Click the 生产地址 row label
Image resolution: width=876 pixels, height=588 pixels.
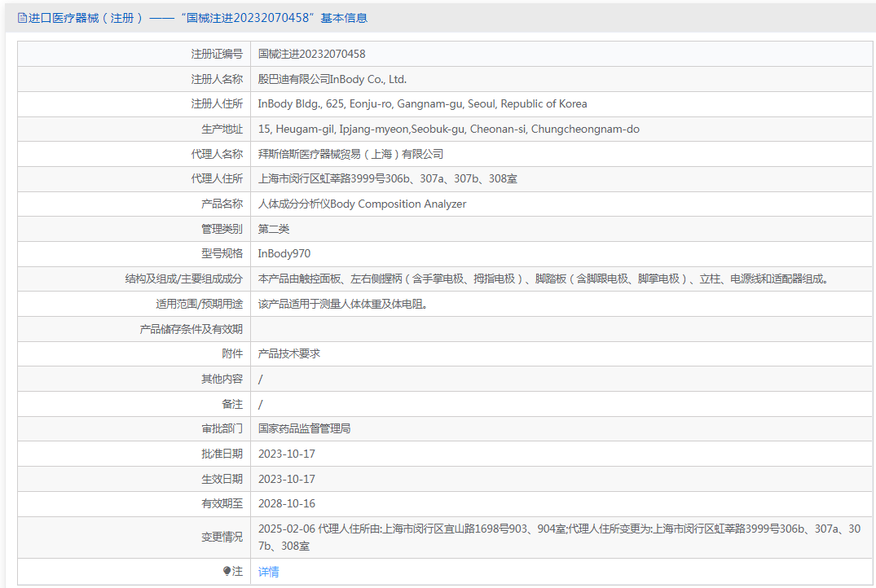(222, 129)
